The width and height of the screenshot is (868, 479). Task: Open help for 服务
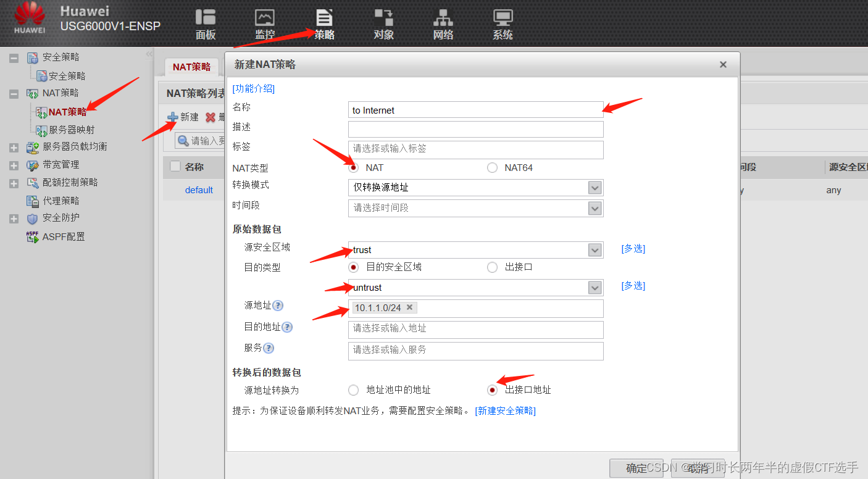269,348
